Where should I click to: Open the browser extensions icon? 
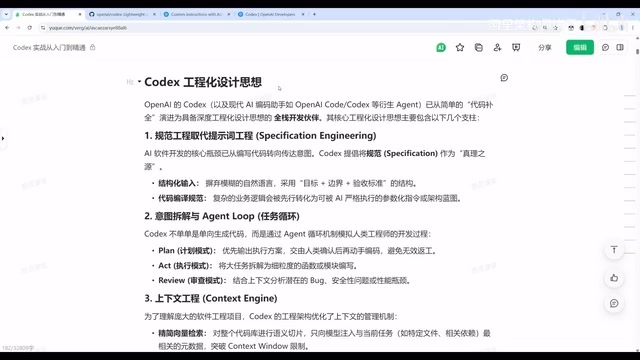click(x=605, y=28)
